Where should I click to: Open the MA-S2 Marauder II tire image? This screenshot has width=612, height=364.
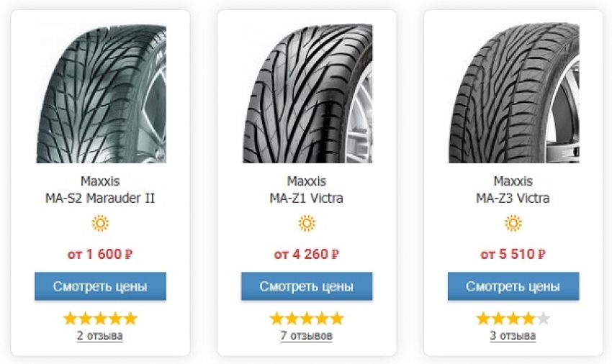(x=102, y=94)
